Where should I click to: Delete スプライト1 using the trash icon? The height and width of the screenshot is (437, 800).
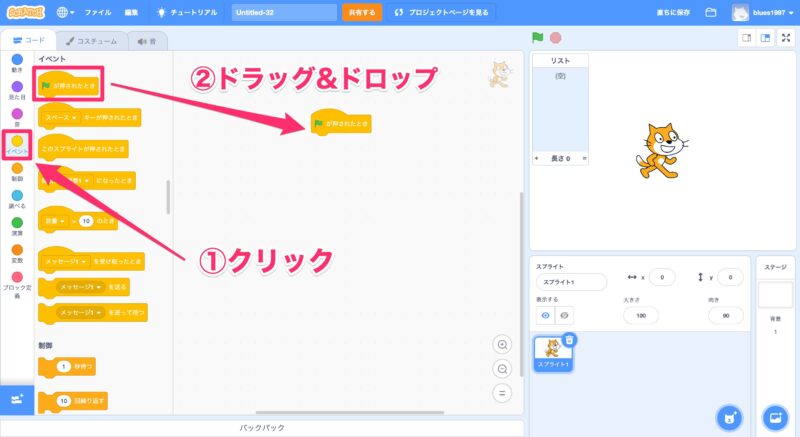569,340
